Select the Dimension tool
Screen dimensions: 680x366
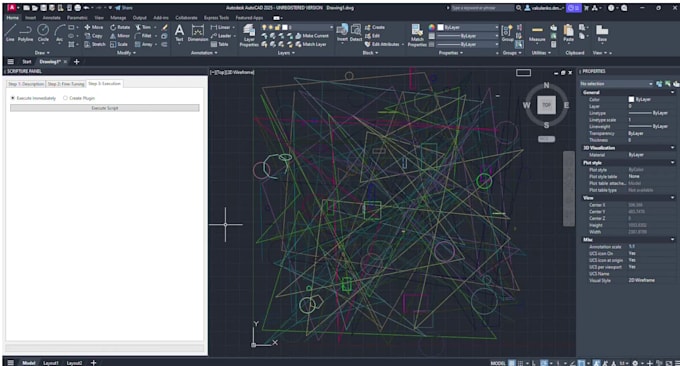pos(198,33)
